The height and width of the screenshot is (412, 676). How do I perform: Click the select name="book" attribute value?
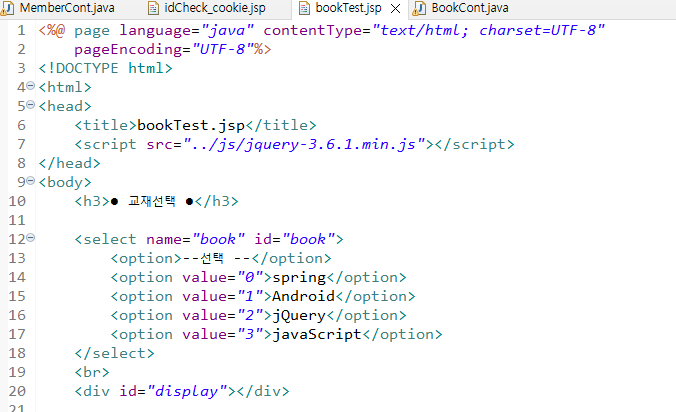coord(219,239)
